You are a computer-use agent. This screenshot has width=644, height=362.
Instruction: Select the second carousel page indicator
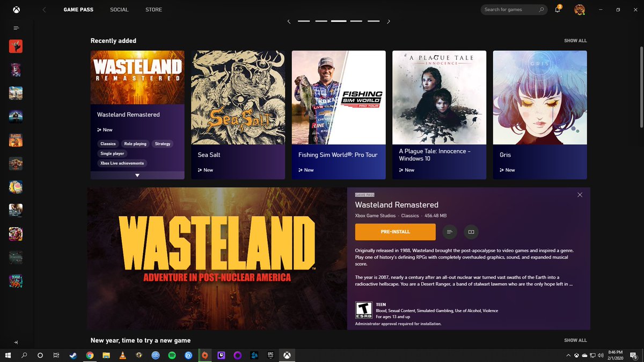321,21
